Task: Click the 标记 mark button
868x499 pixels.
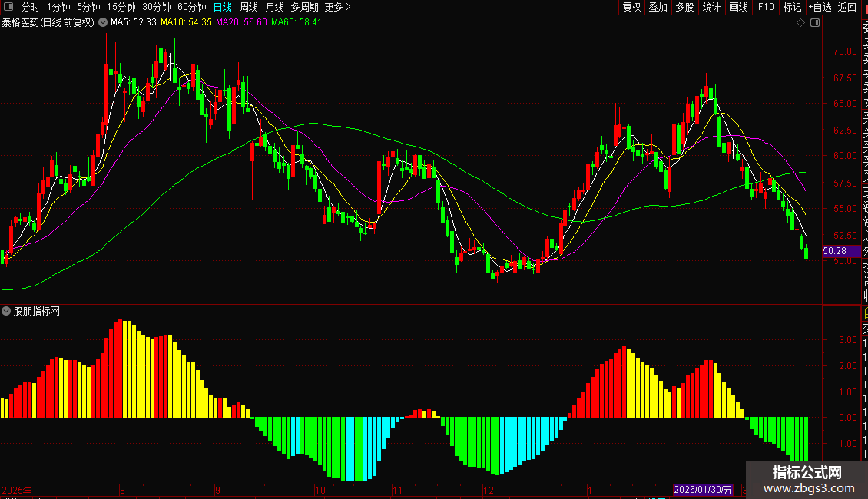Action: pyautogui.click(x=792, y=7)
